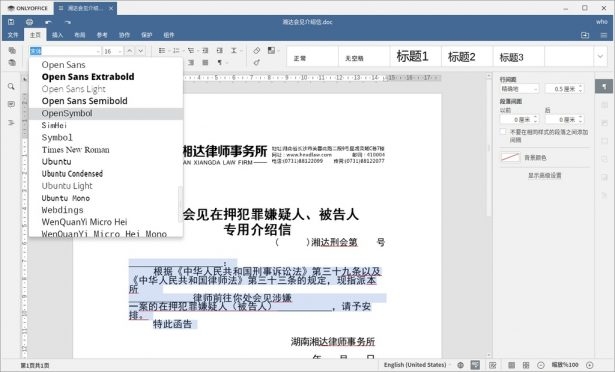This screenshot has width=615, height=372.
Task: Apply the 标题1 heading style
Action: 413,57
